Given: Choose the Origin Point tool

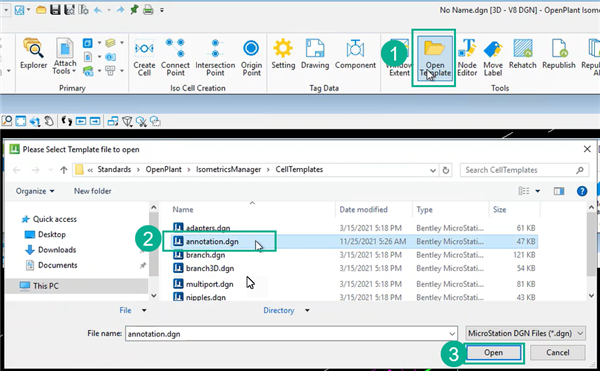Looking at the screenshot, I should click(x=251, y=57).
